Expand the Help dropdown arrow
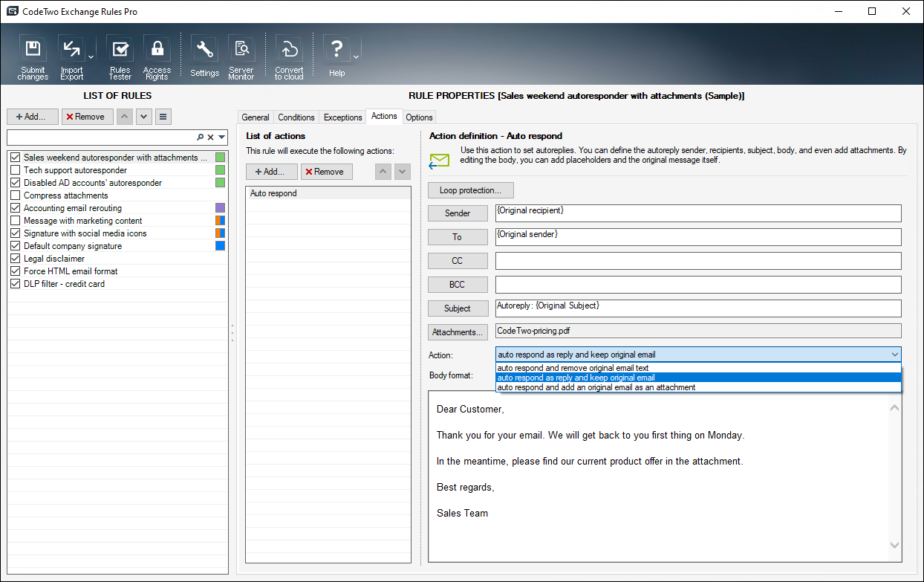Viewport: 924px width, 582px height. tap(357, 57)
